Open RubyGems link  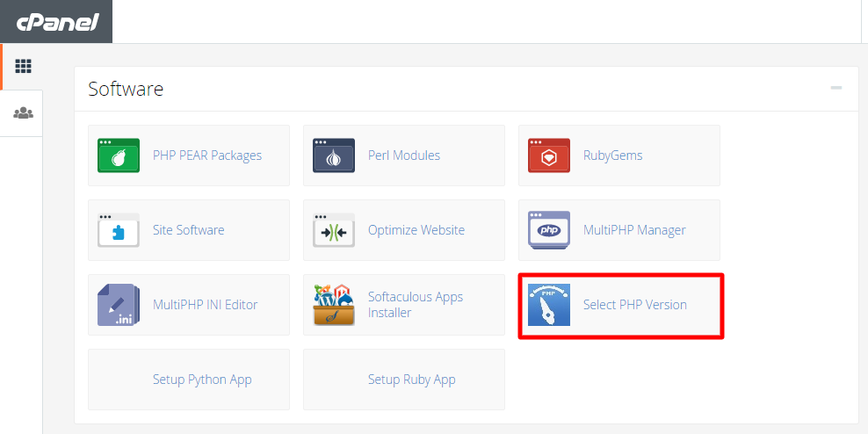613,156
